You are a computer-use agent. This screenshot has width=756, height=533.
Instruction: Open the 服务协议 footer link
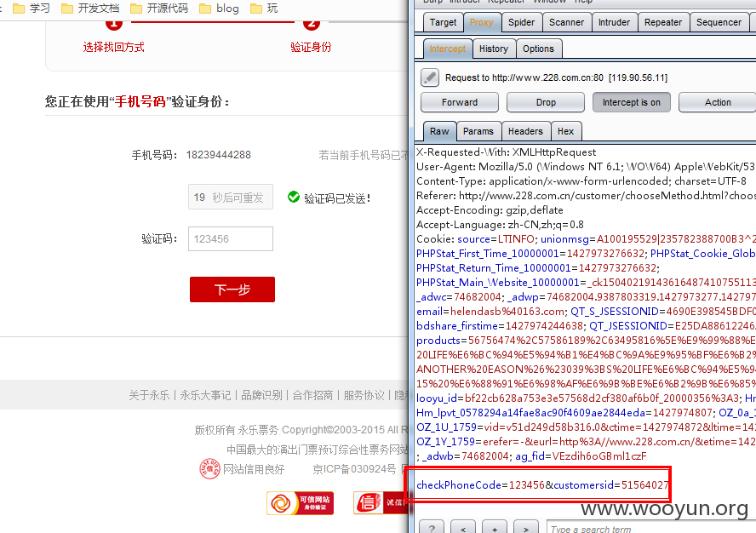(x=364, y=396)
